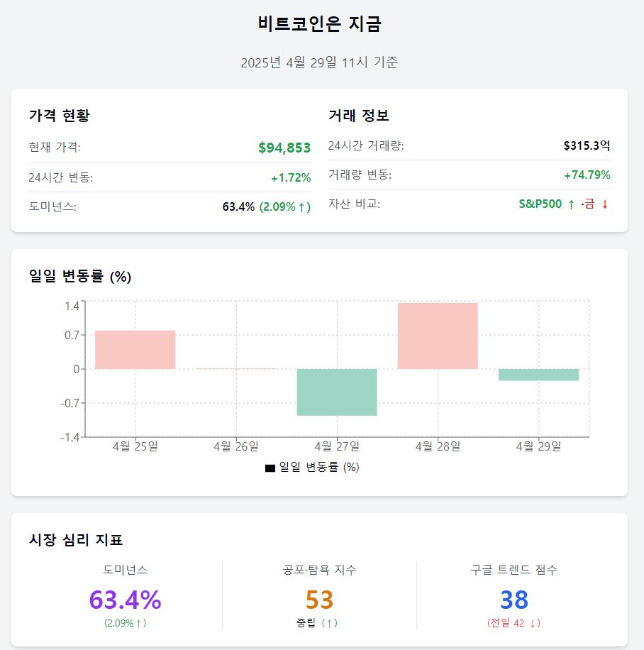
Task: Click the 비트코인은 지금 page title
Action: click(x=319, y=23)
